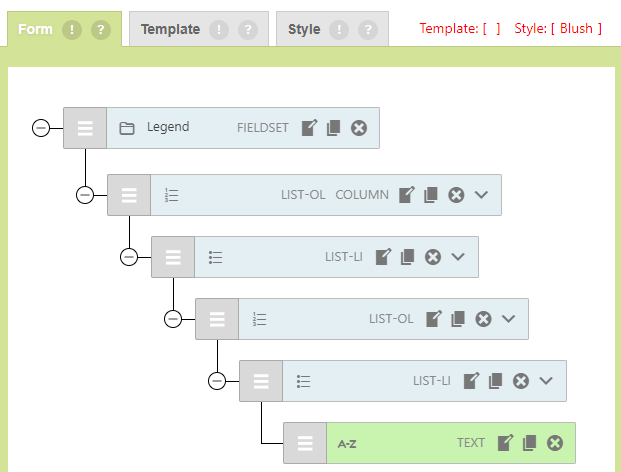Delete the LIST-OL COLUMN row
This screenshot has height=472, width=621.
click(x=456, y=195)
